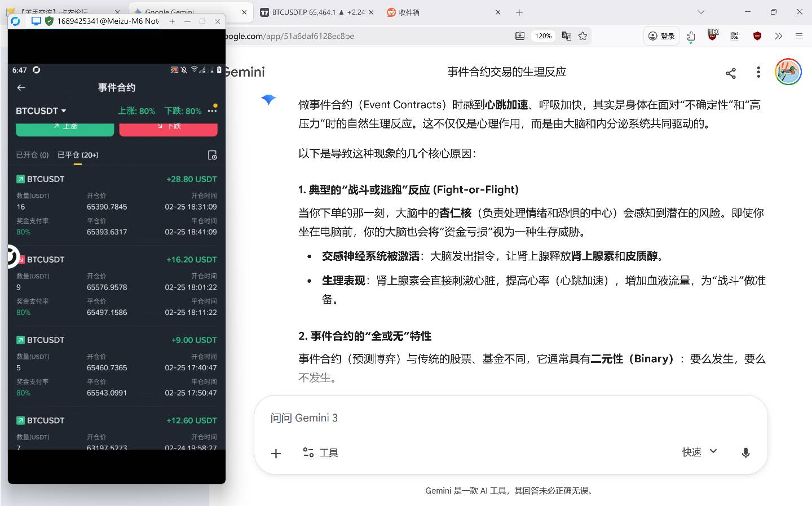Click the 120% zoom level indicator
The width and height of the screenshot is (812, 506).
[543, 36]
